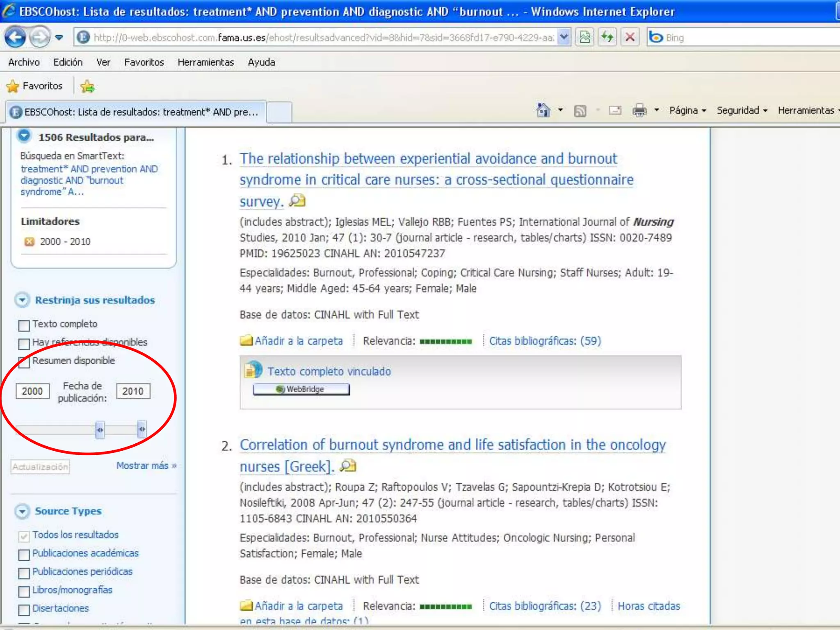Viewport: 840px width, 630px height.
Task: Remove the 2000 - 2010 limiter icon
Action: 29,242
